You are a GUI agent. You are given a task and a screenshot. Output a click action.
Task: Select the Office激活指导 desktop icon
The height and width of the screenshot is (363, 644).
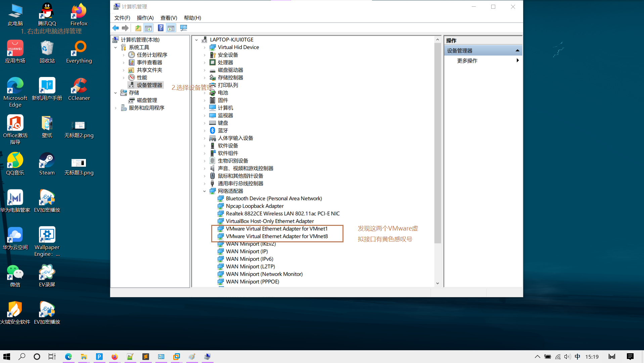tap(15, 130)
